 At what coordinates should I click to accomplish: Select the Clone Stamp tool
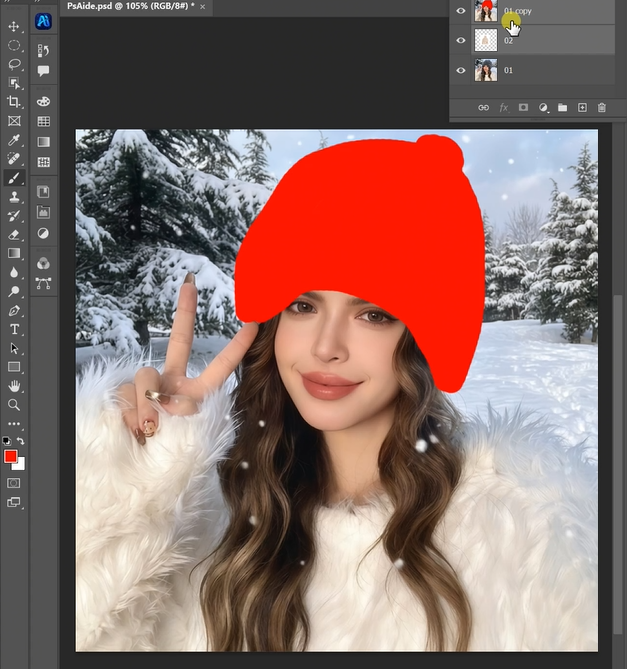(x=14, y=197)
